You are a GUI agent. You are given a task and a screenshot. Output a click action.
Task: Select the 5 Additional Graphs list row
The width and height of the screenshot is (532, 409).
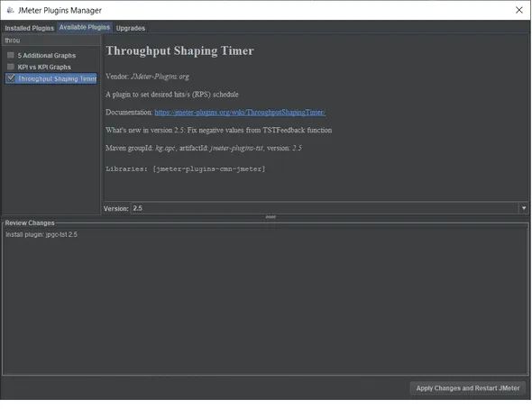[x=50, y=55]
